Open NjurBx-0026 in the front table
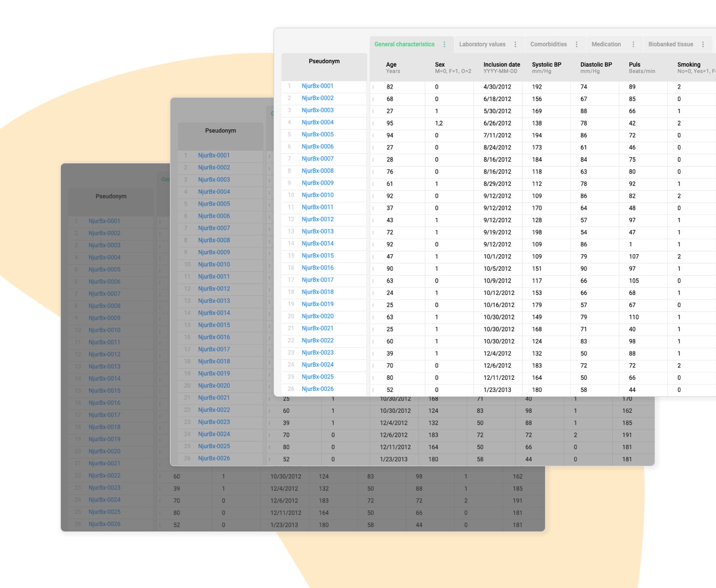This screenshot has height=588, width=716. (x=317, y=389)
